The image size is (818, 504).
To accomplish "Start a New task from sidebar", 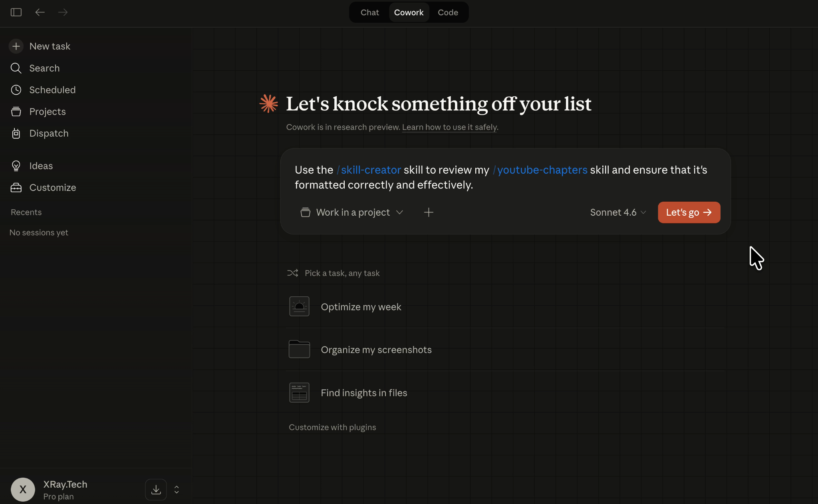I will pos(49,46).
